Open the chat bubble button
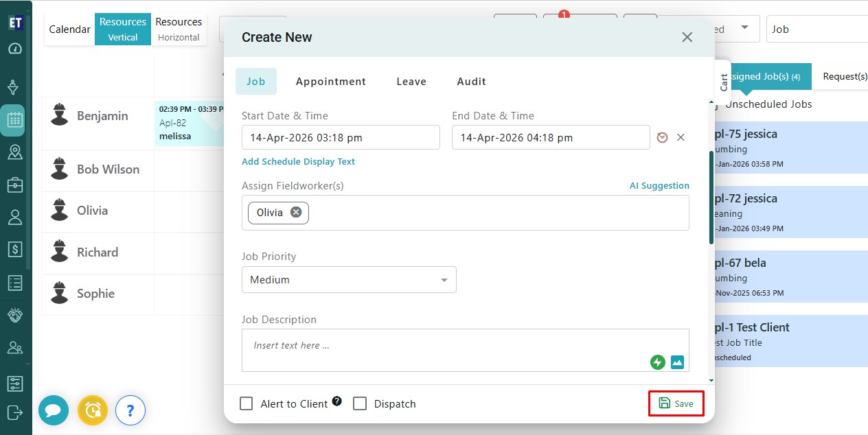The height and width of the screenshot is (435, 868). [53, 410]
